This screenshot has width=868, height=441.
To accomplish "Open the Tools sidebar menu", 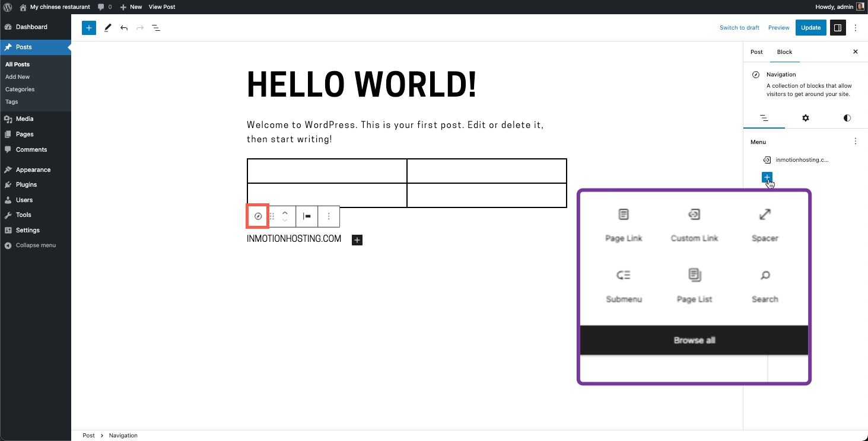I will [36, 215].
